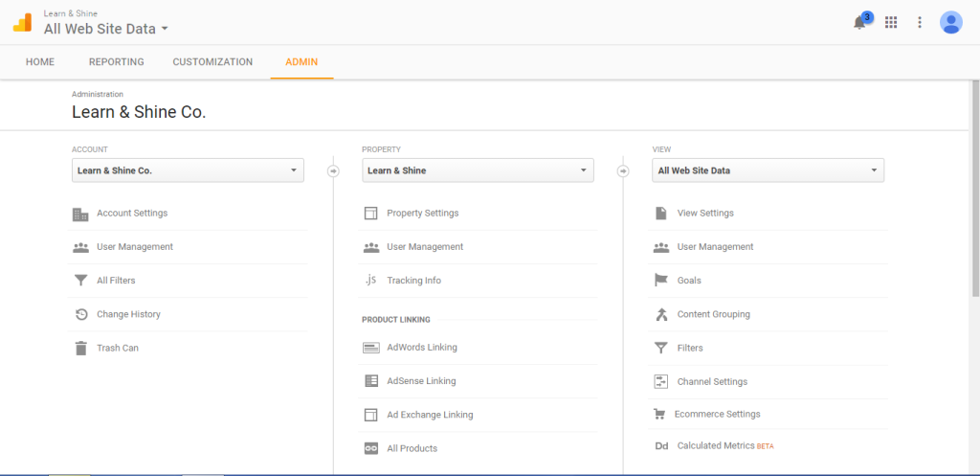Click the AdSense Linking icon
The width and height of the screenshot is (980, 476).
click(371, 381)
